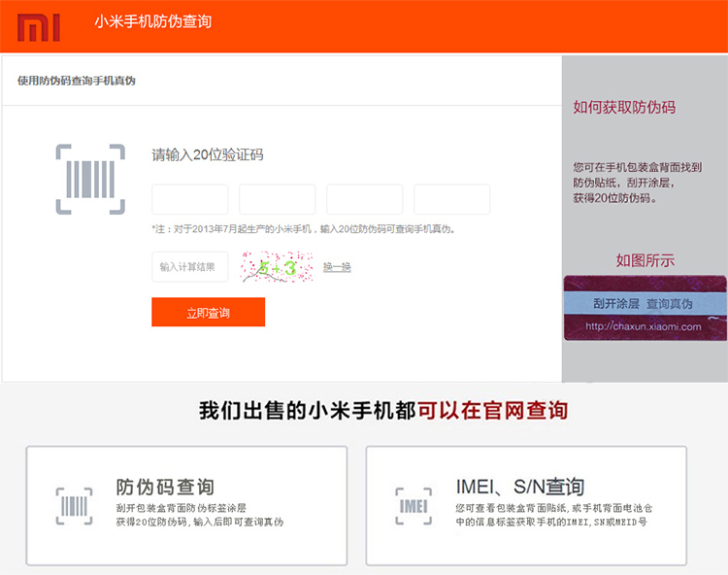Click the 我们出售的小米手机都可以在官网查询 banner text

(x=383, y=411)
